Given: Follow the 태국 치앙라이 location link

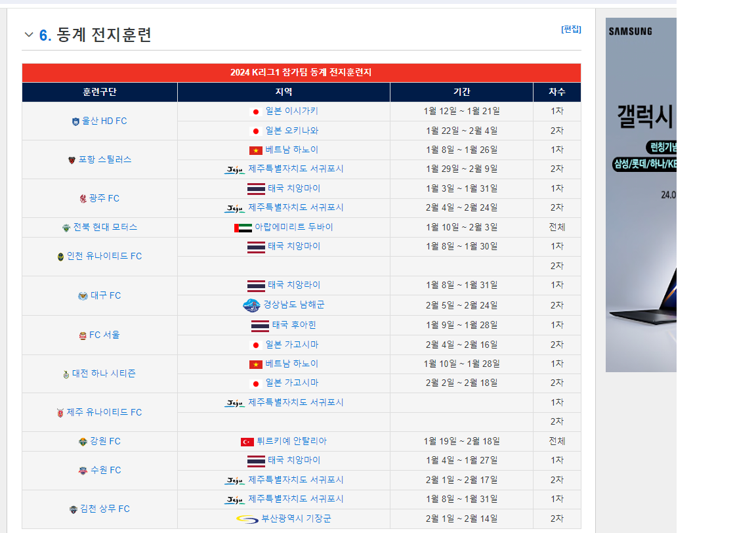Looking at the screenshot, I should (294, 285).
